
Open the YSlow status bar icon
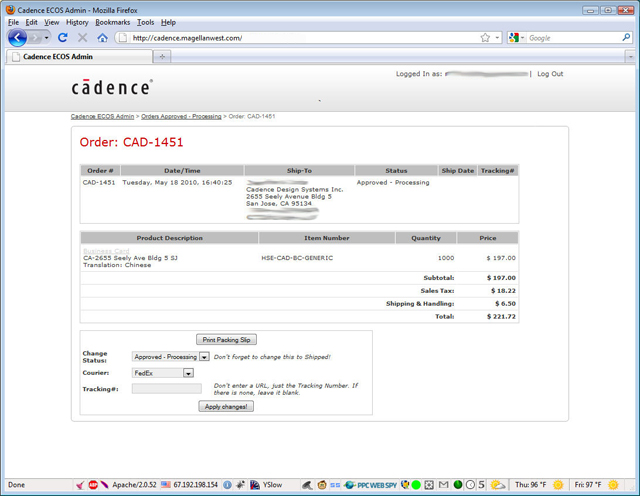tap(254, 485)
